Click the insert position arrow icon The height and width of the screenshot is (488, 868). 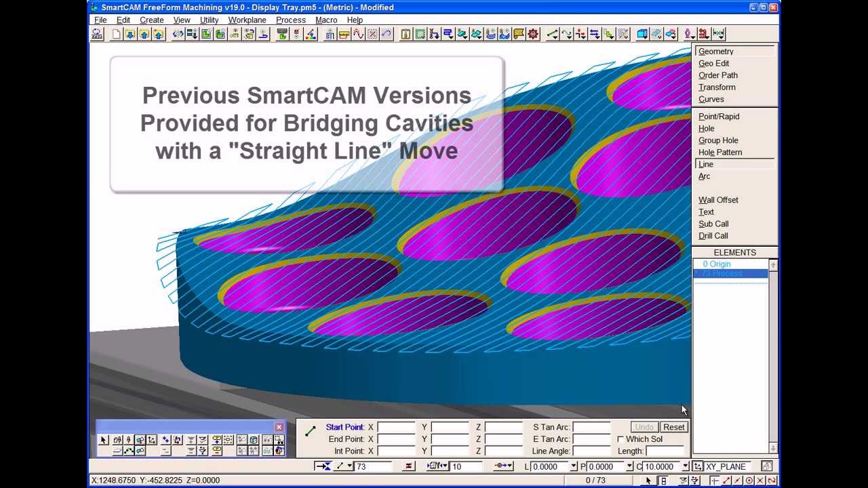click(323, 466)
